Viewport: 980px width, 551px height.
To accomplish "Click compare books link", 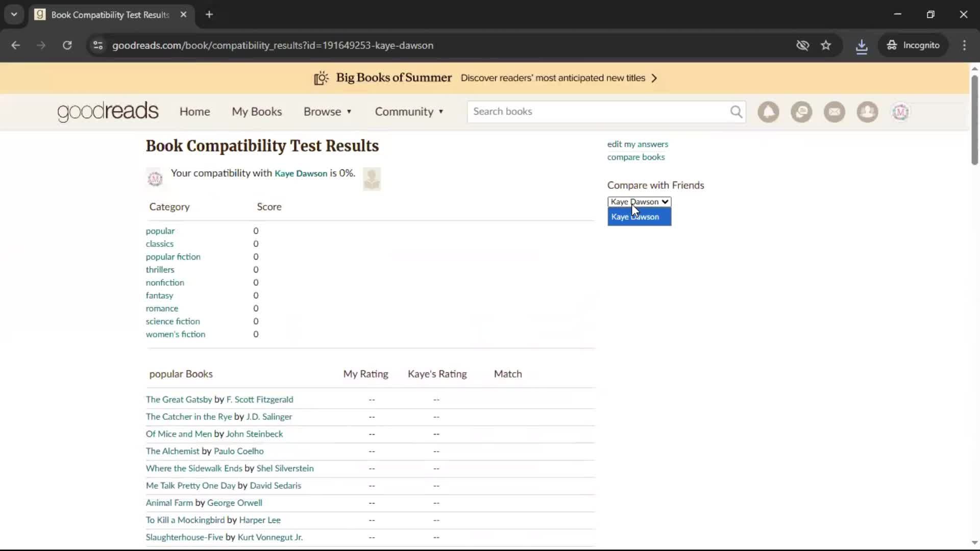I will (x=636, y=157).
